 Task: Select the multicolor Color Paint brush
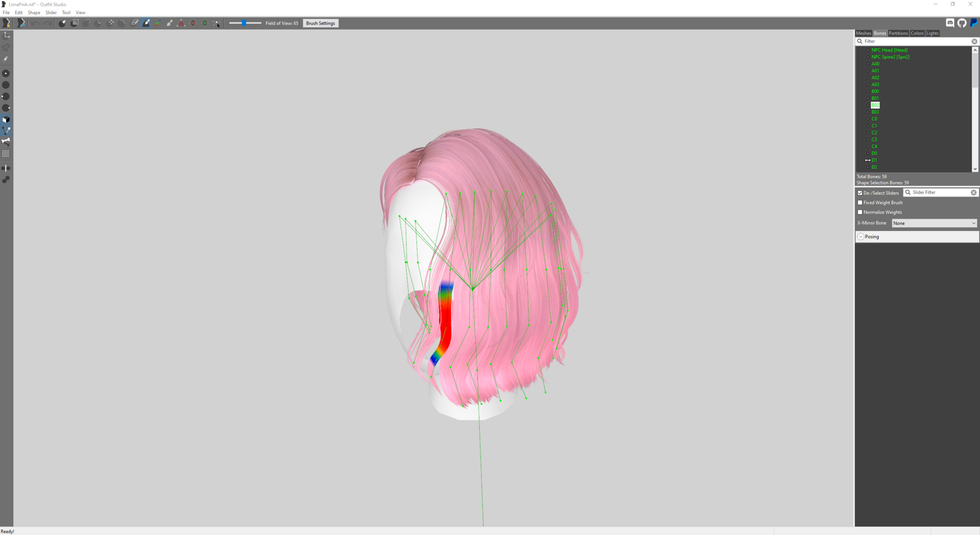[158, 23]
